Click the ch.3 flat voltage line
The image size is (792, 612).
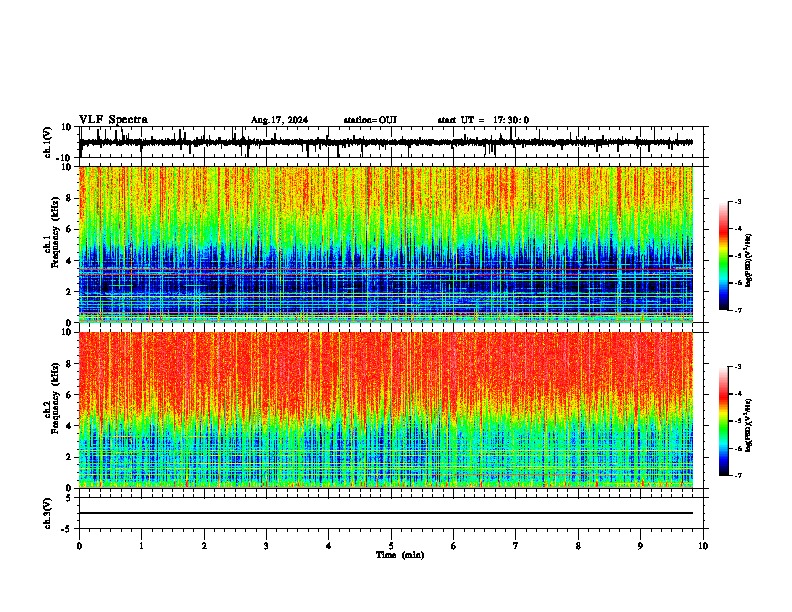(385, 513)
